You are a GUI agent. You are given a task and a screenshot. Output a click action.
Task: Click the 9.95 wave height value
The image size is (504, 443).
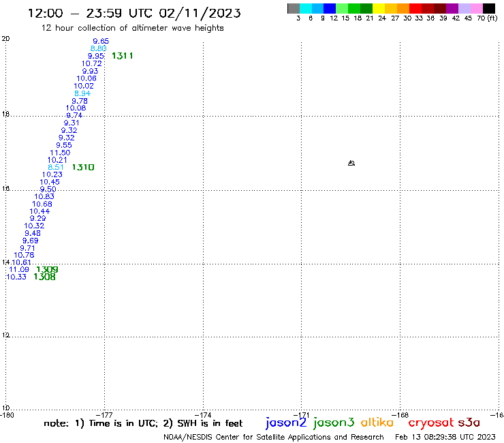coord(96,56)
